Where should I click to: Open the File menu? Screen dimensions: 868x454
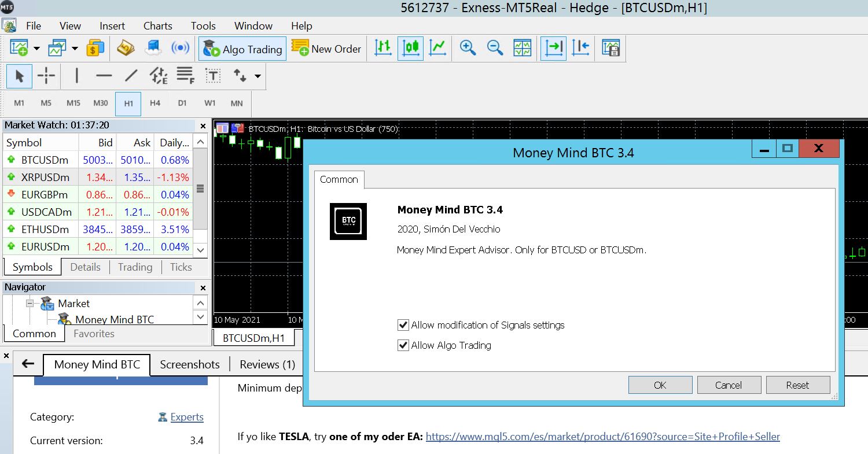click(x=34, y=25)
